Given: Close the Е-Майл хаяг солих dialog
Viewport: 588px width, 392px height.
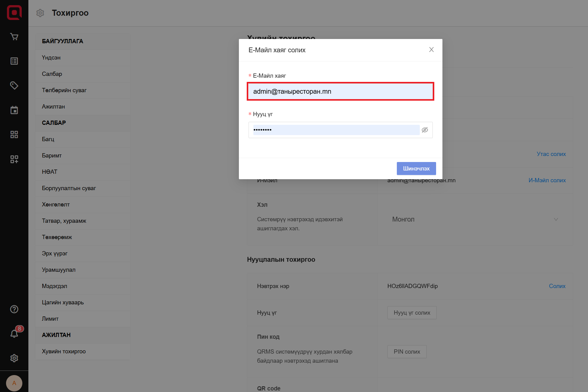Looking at the screenshot, I should pos(431,50).
